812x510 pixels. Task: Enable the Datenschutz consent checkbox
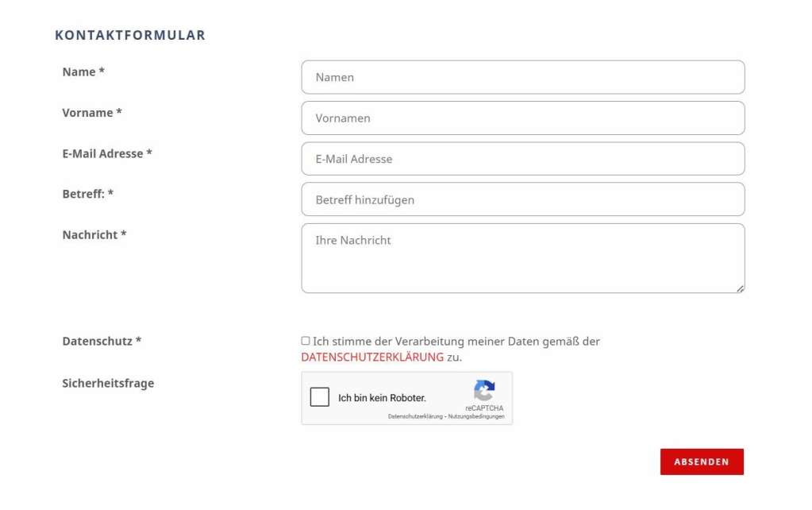coord(305,340)
